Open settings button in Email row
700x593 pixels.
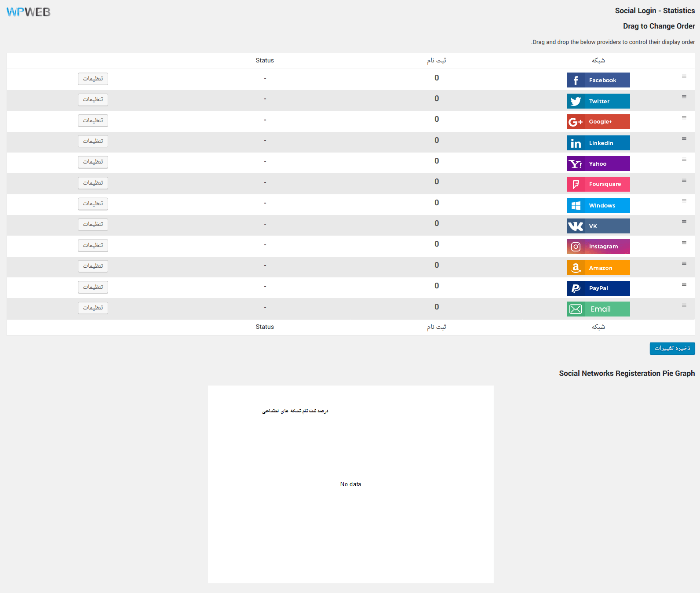point(93,308)
